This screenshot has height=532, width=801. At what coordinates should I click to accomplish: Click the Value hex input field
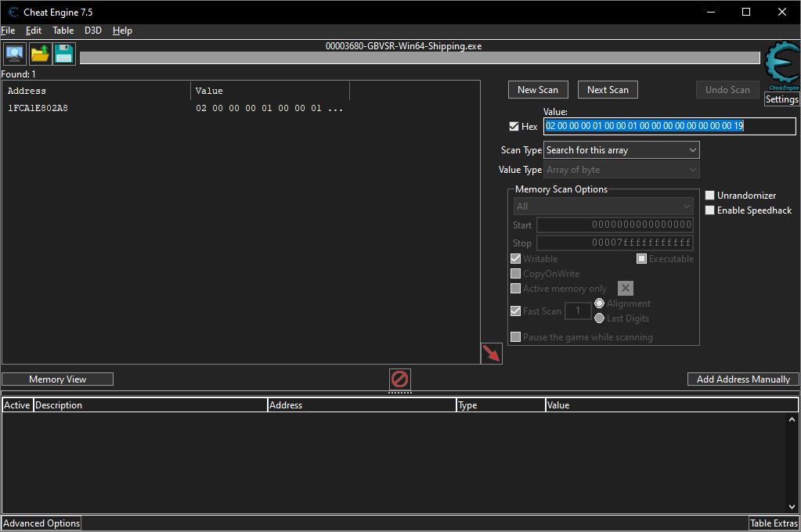coord(669,126)
